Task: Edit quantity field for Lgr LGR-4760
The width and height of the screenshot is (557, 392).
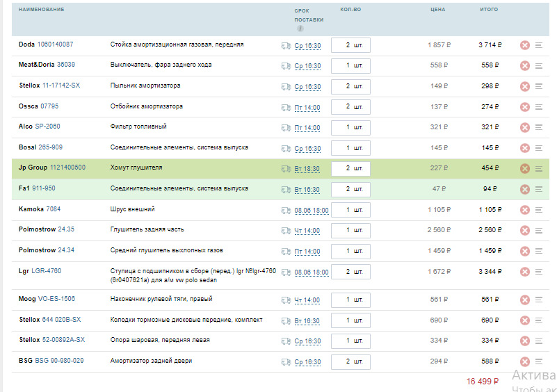Action: tap(350, 272)
